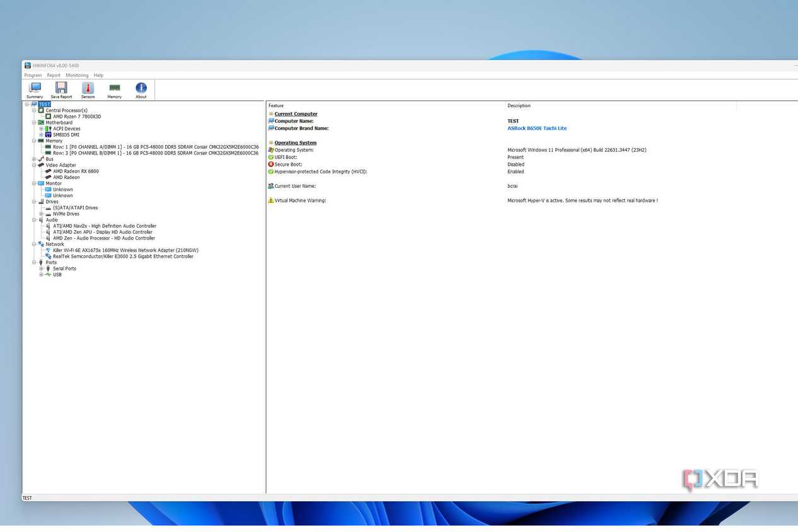Expand the NVMe Drives branch

(42, 214)
